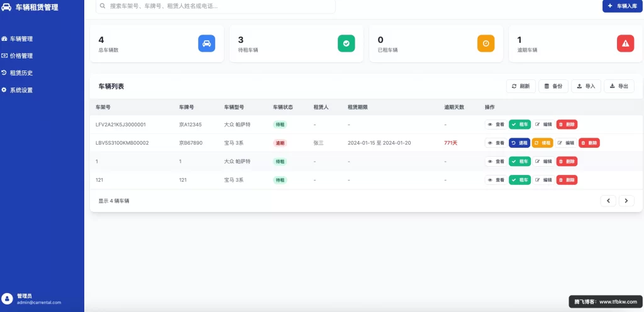Click the magnifier icon in search bar
Screen dimensions: 644x312
click(x=103, y=6)
